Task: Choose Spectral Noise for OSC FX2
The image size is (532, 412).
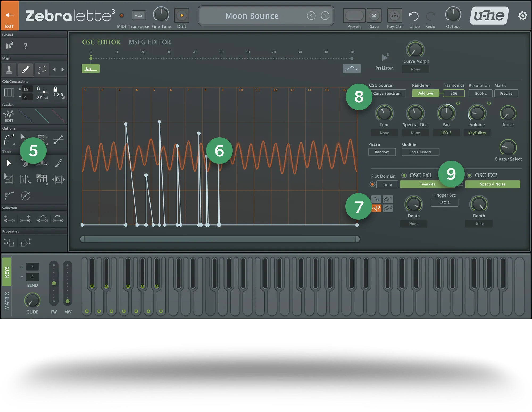Action: coord(492,184)
